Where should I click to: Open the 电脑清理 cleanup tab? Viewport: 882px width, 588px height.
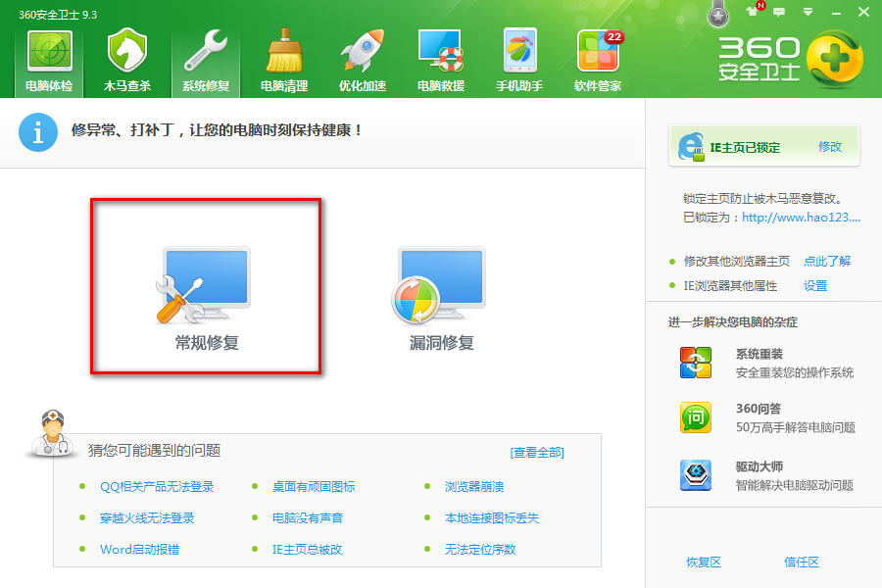click(284, 61)
